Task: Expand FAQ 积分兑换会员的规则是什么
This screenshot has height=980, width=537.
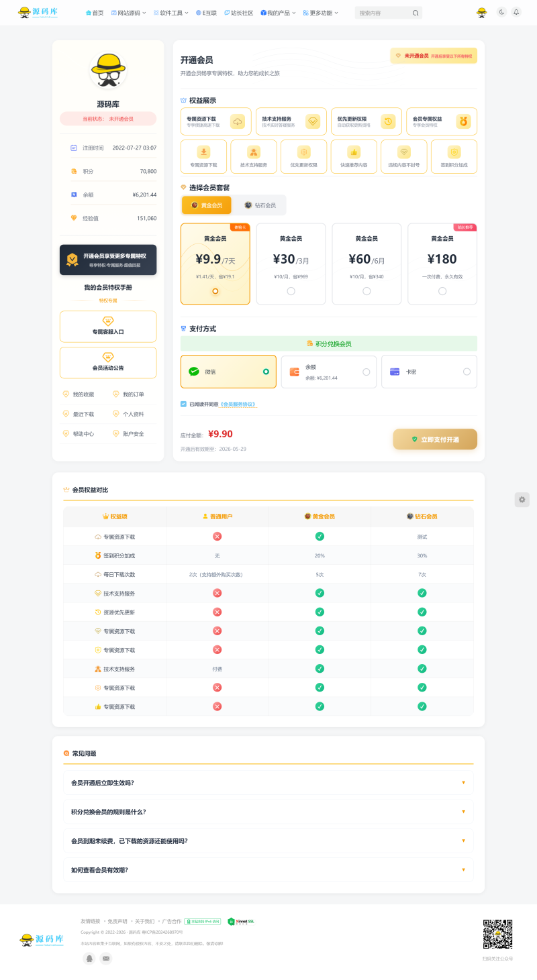Action: (268, 812)
